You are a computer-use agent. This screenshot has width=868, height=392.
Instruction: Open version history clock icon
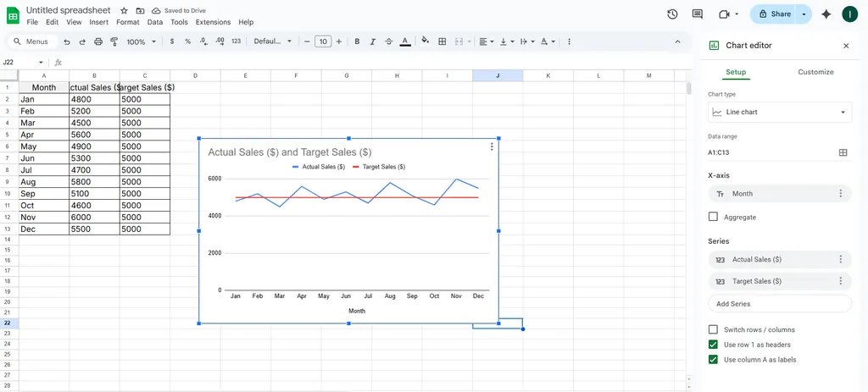coord(672,14)
